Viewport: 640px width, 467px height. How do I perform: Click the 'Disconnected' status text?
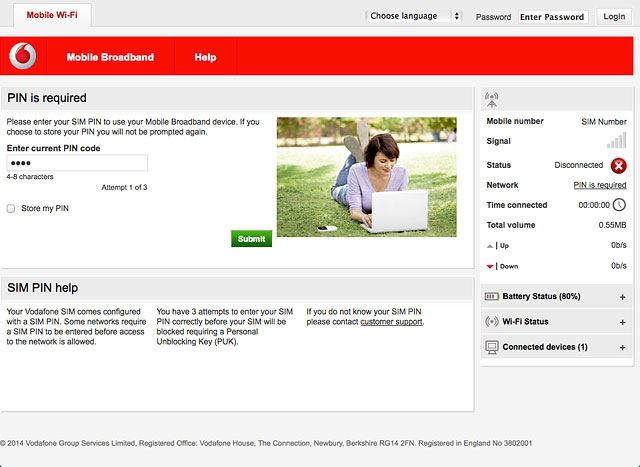(x=578, y=165)
